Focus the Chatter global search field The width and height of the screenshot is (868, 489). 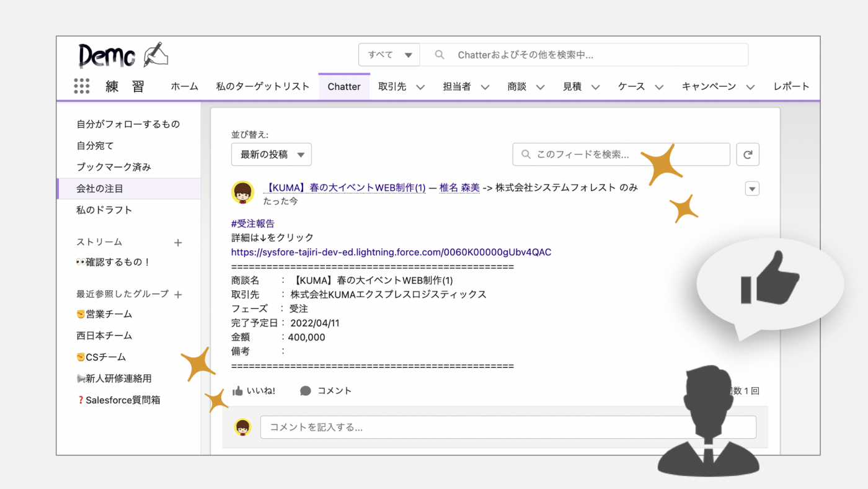[x=584, y=55]
